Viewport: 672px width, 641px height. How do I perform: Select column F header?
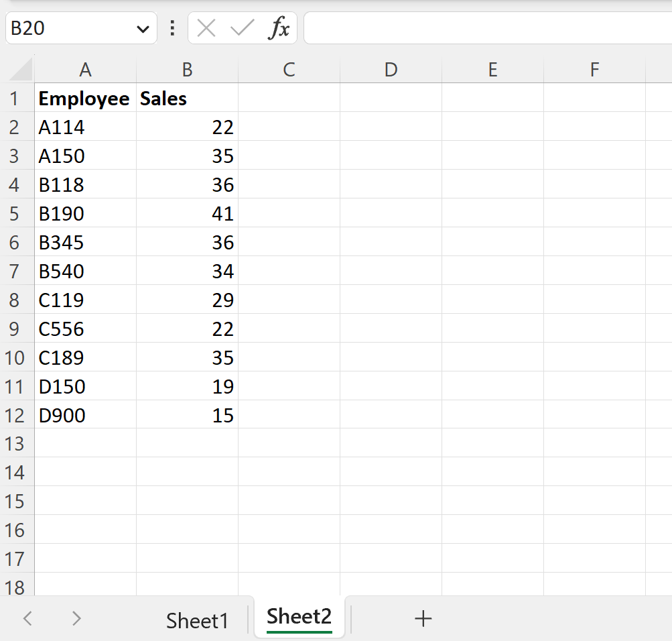594,69
